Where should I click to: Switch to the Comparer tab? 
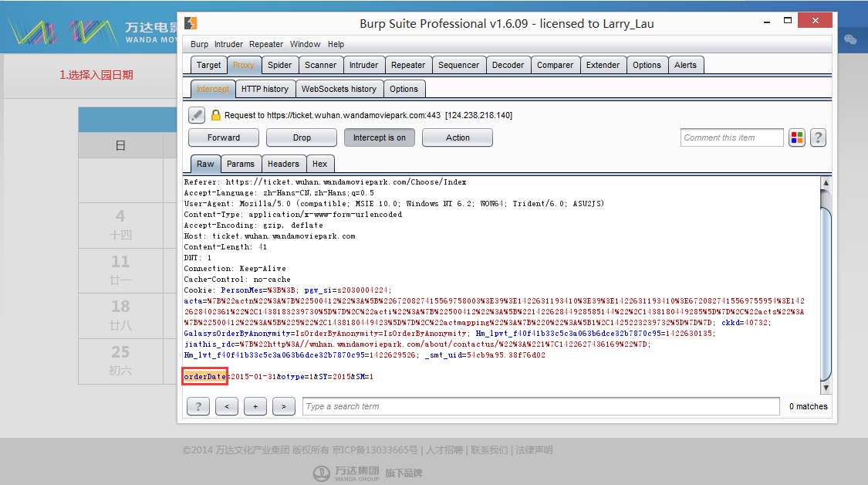coord(556,65)
